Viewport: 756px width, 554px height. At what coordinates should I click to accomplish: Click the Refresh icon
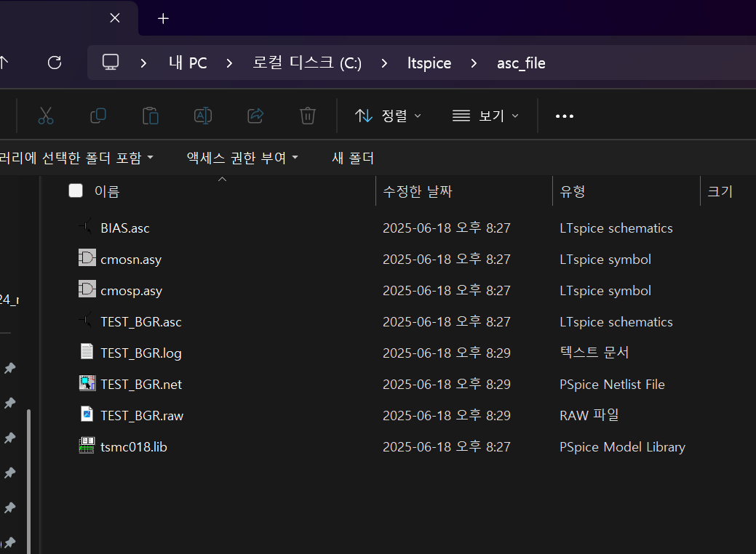coord(55,63)
